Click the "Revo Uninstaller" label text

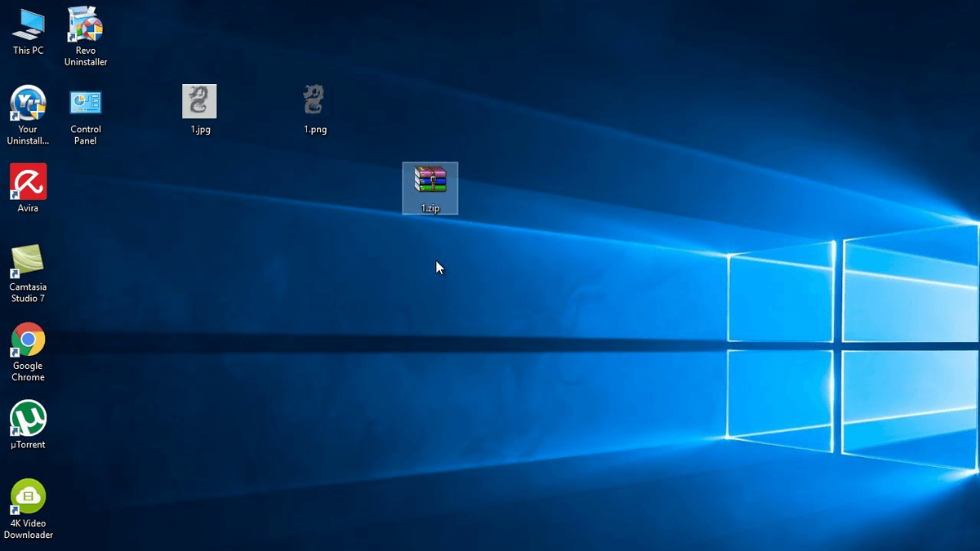(x=86, y=56)
